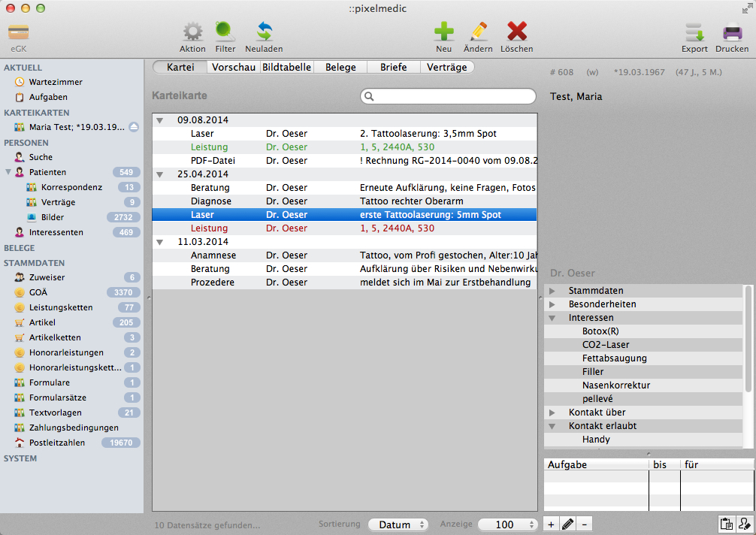Switch to the Briefe tab
Screen dimensions: 756x535
pos(394,67)
